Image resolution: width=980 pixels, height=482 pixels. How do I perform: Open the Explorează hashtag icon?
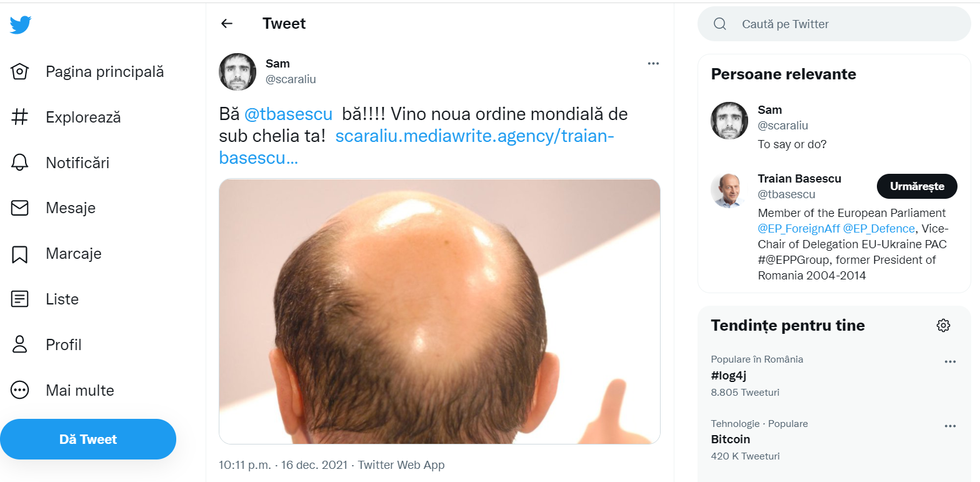20,117
